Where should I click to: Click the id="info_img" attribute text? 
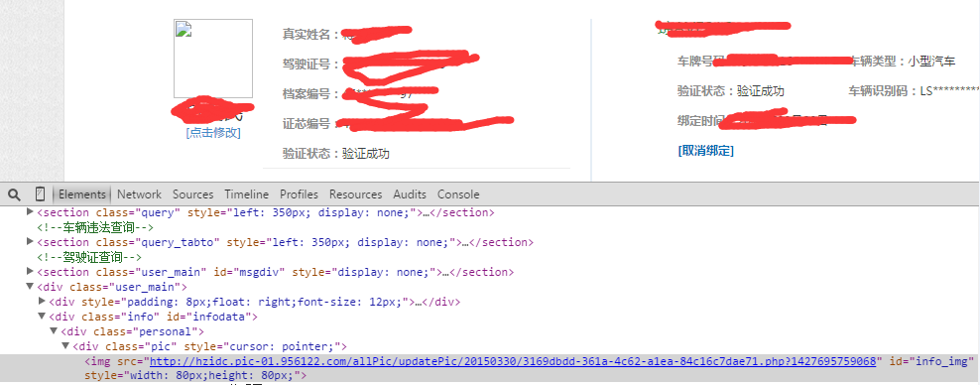(930, 361)
